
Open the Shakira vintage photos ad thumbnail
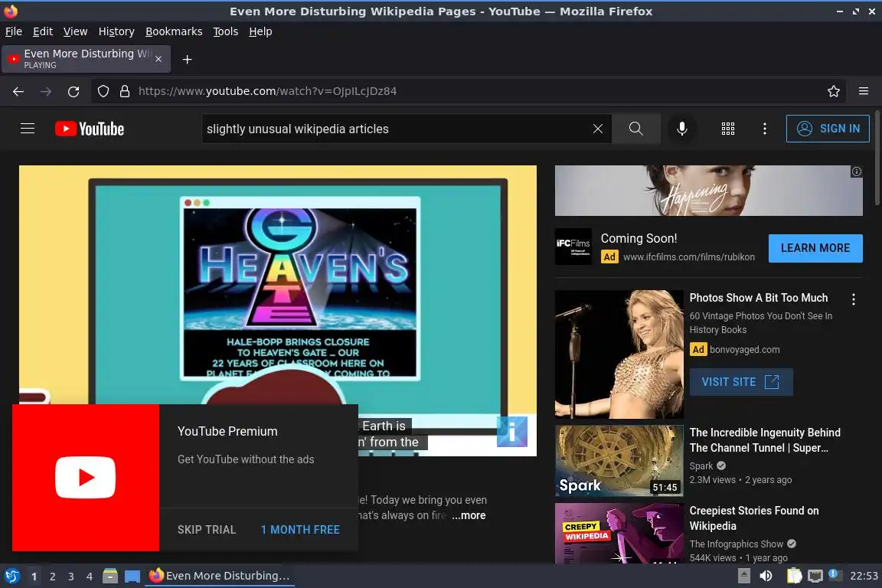coord(619,354)
